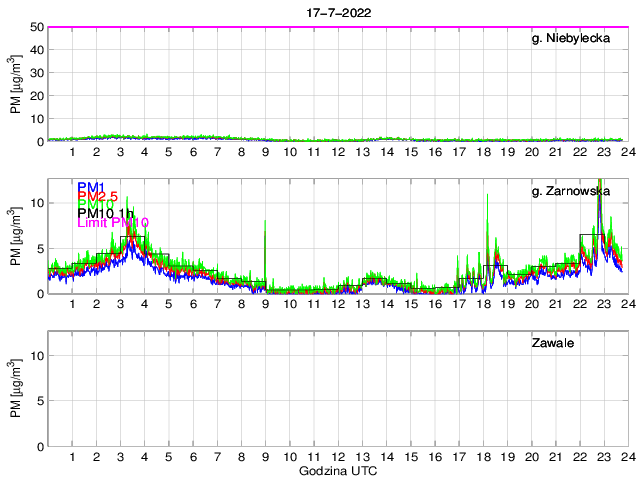
Task: Click hour 12 tick under the Zawale panel
Action: pyautogui.click(x=337, y=457)
